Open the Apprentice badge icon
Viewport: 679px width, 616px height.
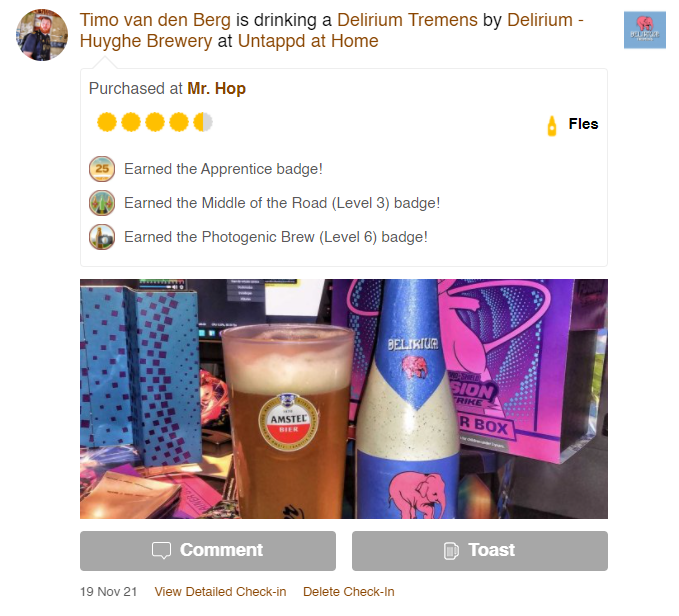[102, 169]
